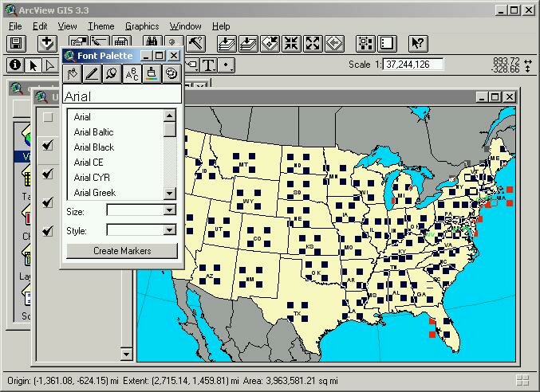Viewport: 540px width, 392px height.
Task: Click the Save Project toolbar icon
Action: point(16,44)
